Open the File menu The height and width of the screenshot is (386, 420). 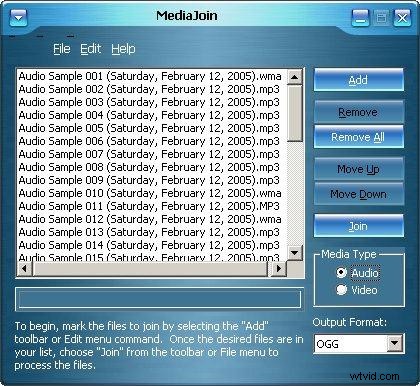[x=62, y=49]
